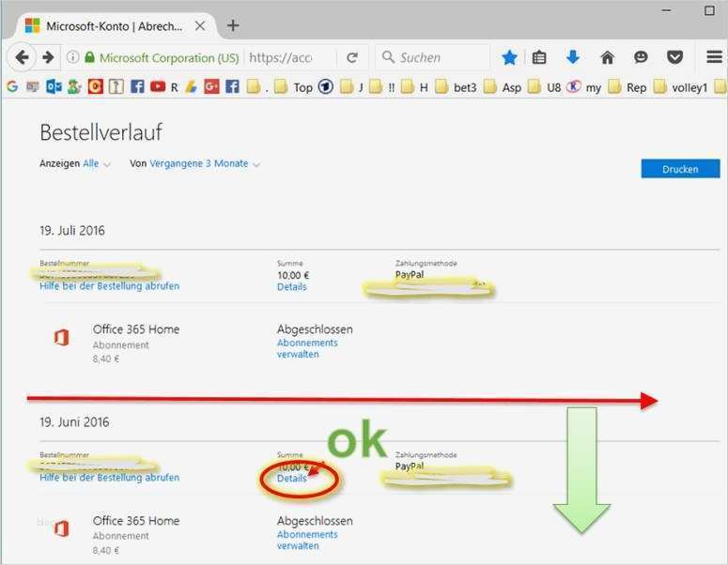Open the H bookmarks folder
This screenshot has height=565, width=728.
pyautogui.click(x=414, y=87)
